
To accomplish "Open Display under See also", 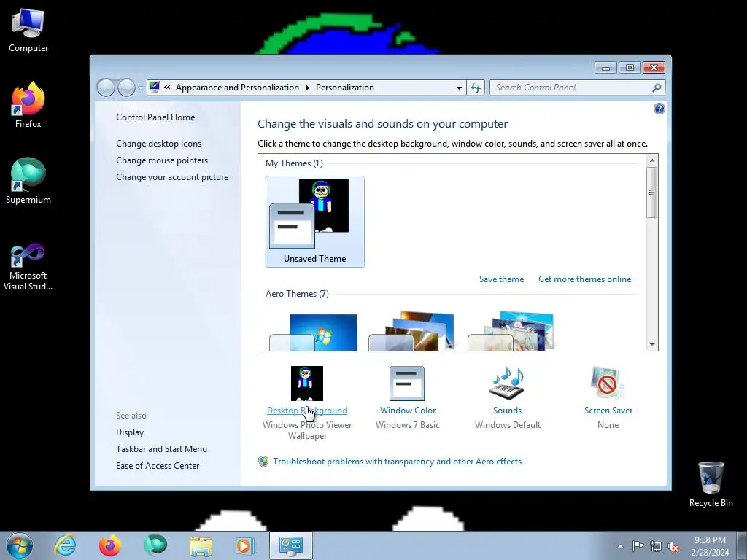I will click(130, 432).
